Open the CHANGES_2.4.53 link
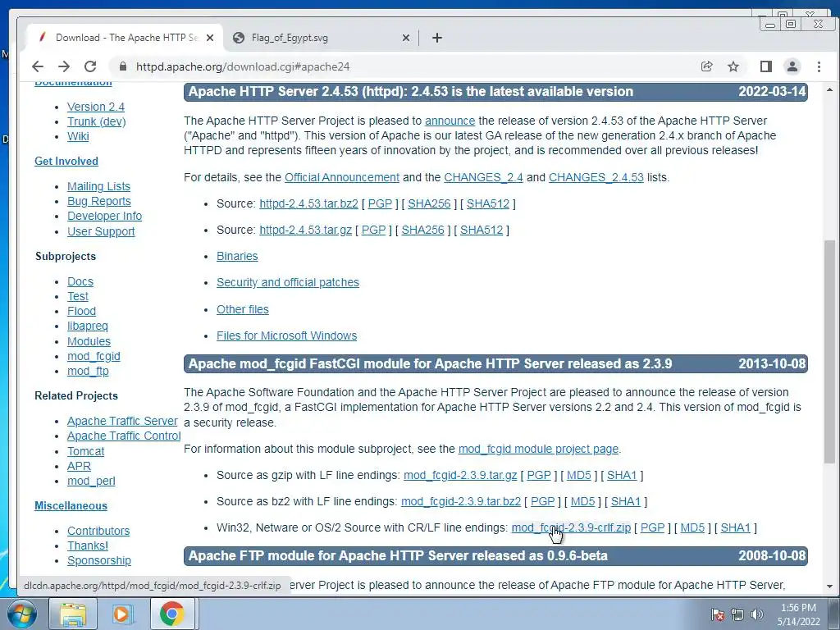 click(x=596, y=177)
